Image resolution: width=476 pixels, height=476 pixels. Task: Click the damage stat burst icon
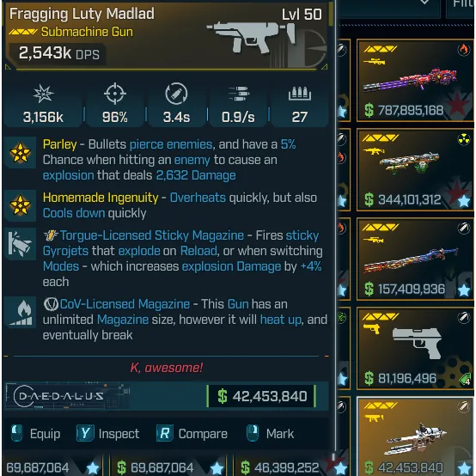(44, 94)
